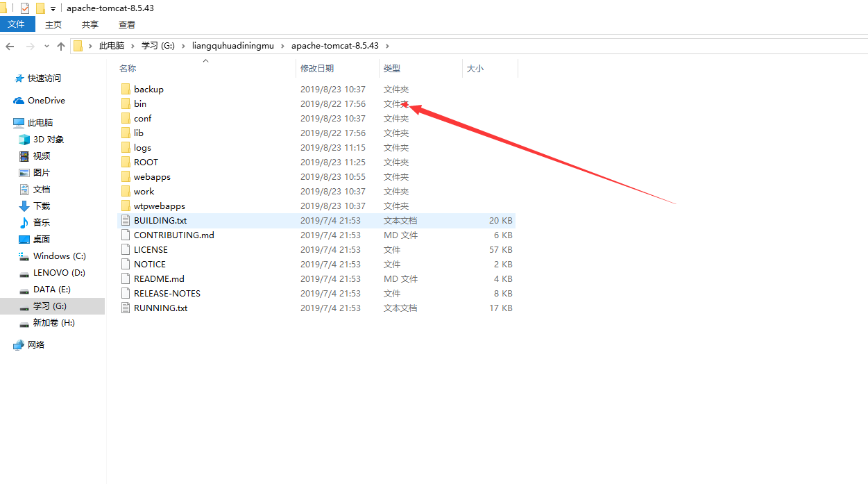Open 视频 in the navigation pane
This screenshot has height=484, width=868.
pos(35,156)
